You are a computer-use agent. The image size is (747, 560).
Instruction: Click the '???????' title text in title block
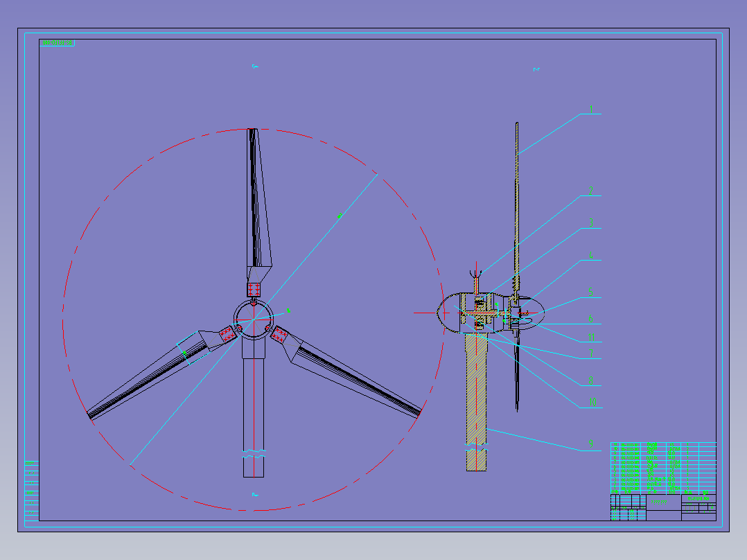coord(659,502)
